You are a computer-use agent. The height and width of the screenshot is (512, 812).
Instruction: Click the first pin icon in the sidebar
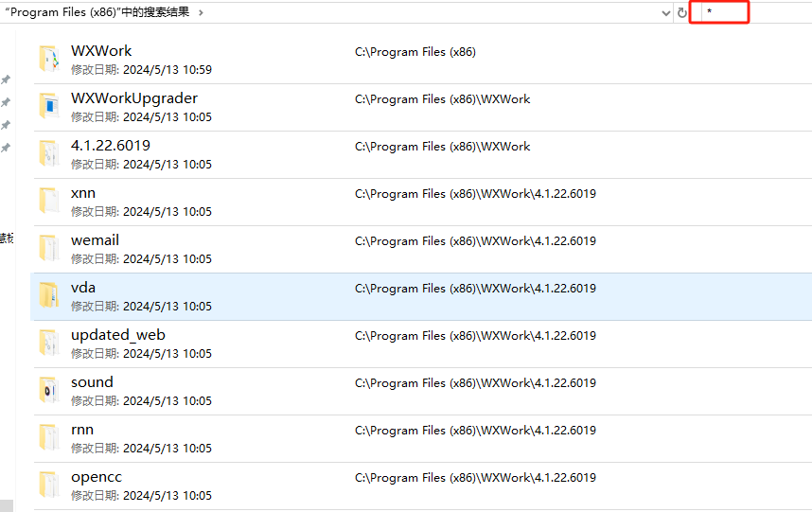pos(6,79)
